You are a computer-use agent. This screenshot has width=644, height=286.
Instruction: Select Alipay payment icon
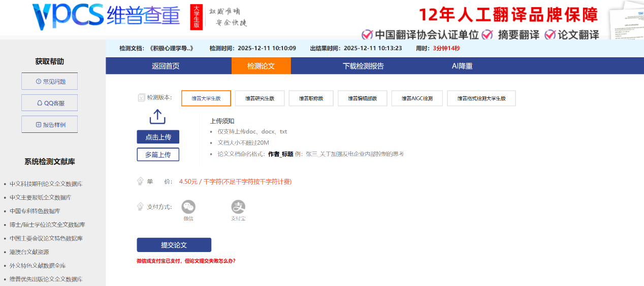[238, 207]
